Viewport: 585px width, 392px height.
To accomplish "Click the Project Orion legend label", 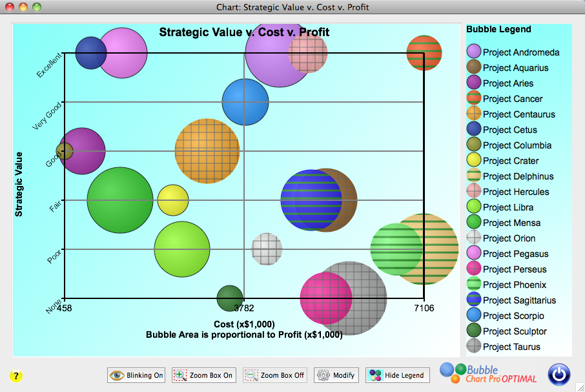I will click(x=509, y=238).
